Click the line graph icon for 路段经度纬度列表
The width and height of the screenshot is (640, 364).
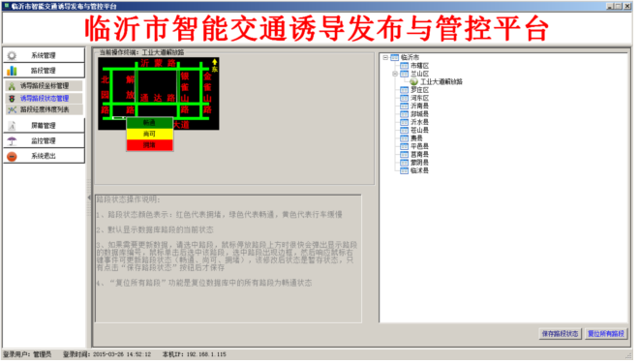click(x=12, y=109)
